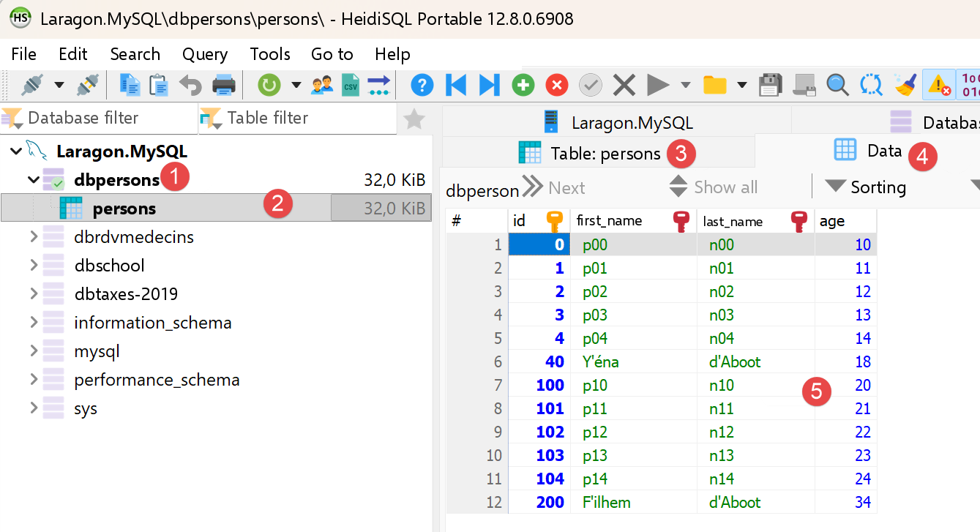Click the blue Help question mark icon
This screenshot has width=980, height=532.
point(422,85)
